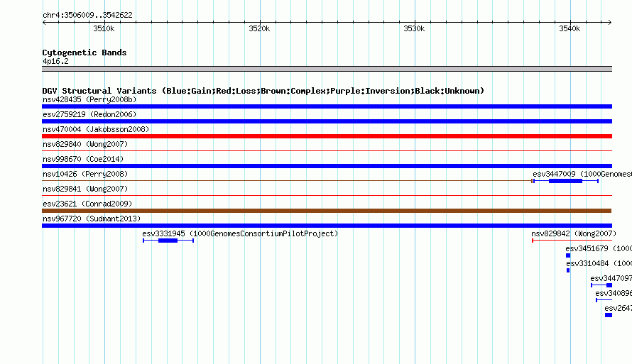Select the esv3331945 variant glyph
Viewport: 632px width, 364px height.
click(168, 241)
